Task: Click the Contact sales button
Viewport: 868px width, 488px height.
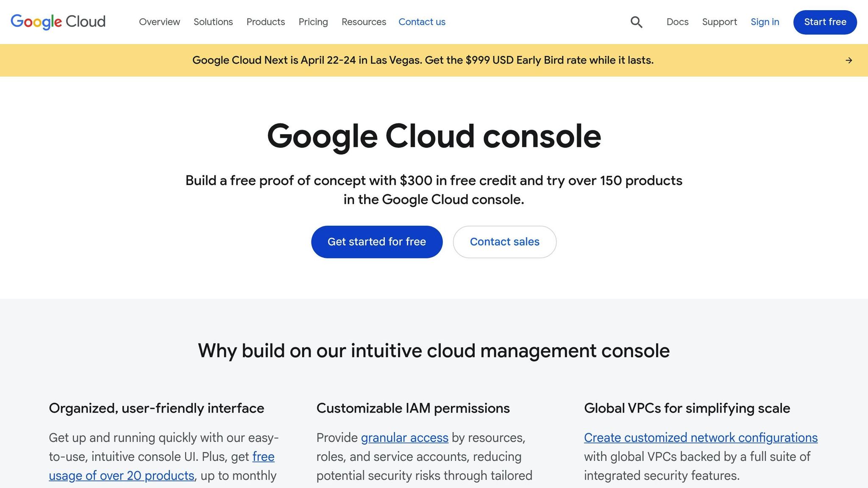Action: click(x=504, y=241)
